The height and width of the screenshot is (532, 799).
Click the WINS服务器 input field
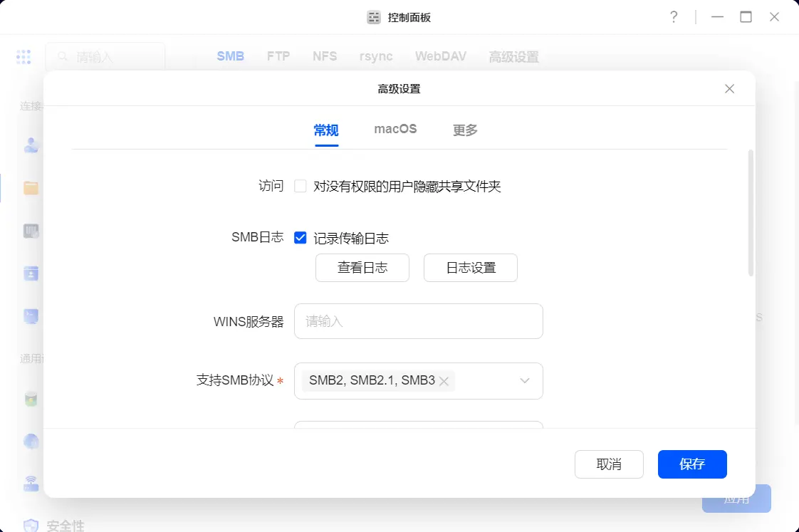(x=419, y=321)
